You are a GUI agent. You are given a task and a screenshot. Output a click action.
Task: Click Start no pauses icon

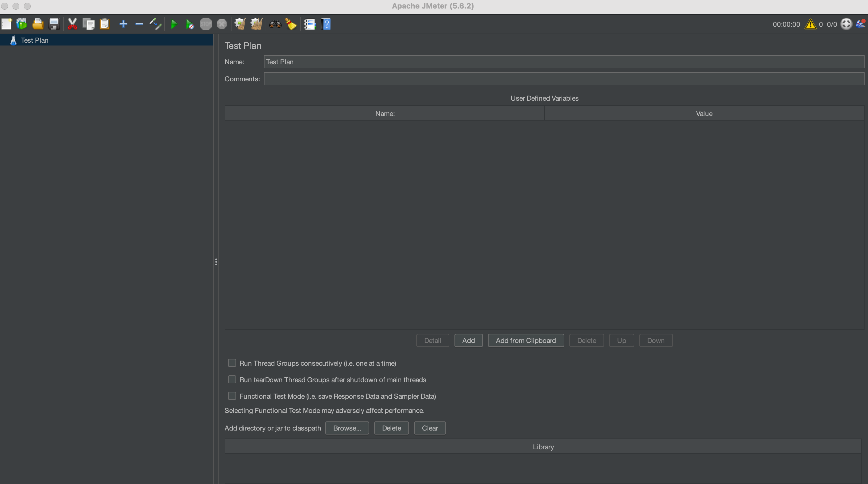[190, 24]
